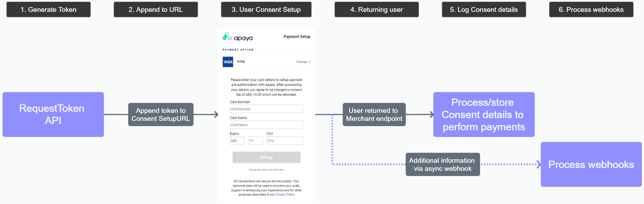Select the 6. Process webhooks header
The width and height of the screenshot is (644, 204).
(591, 9)
